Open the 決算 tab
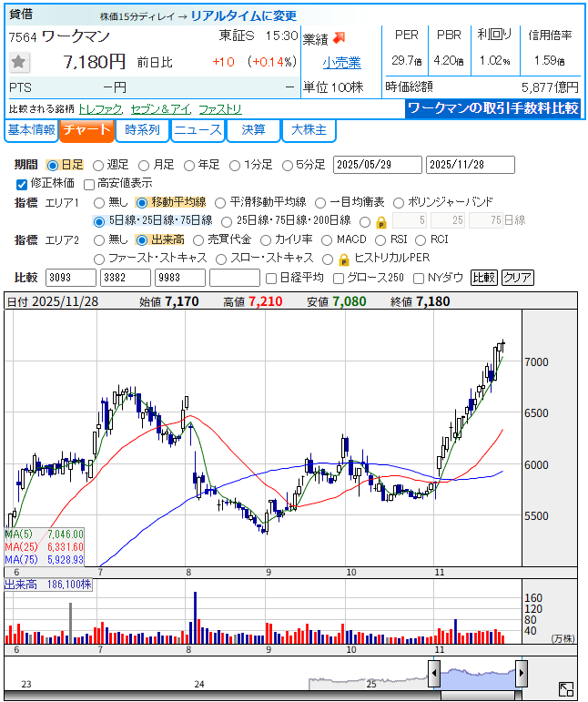 tap(253, 130)
